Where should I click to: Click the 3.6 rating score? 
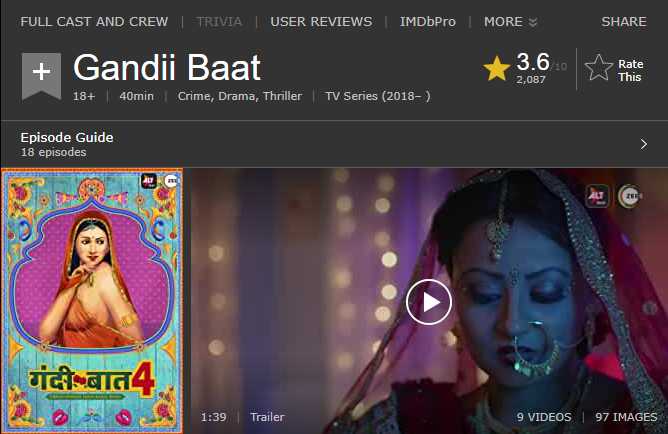tap(533, 62)
